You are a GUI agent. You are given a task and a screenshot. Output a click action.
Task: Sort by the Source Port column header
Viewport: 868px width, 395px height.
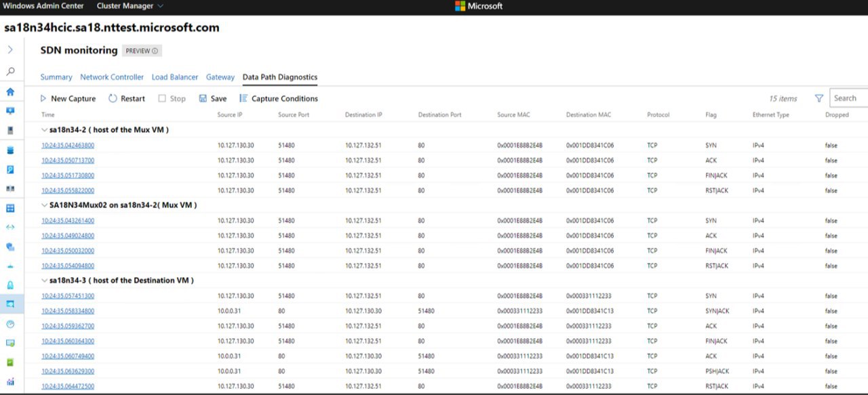click(294, 115)
